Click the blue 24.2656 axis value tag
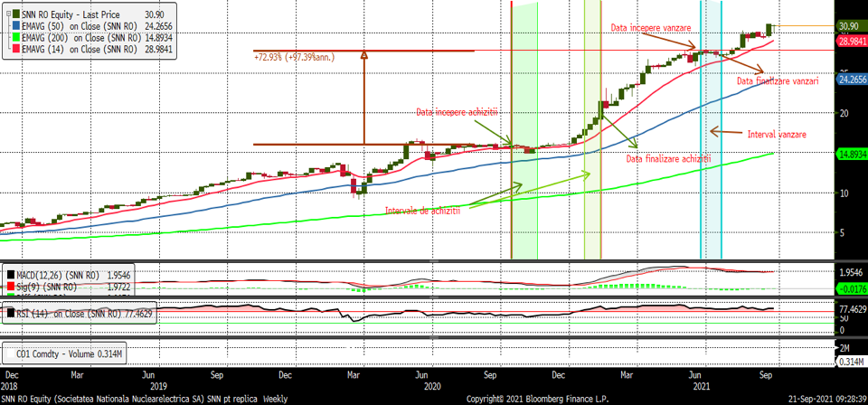This screenshot has height=405, width=868. 851,80
